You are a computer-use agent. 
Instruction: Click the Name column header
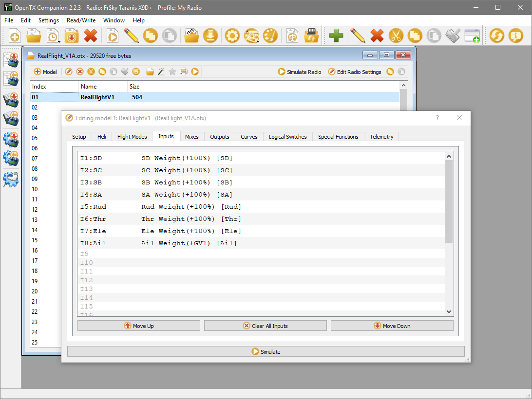pos(103,87)
